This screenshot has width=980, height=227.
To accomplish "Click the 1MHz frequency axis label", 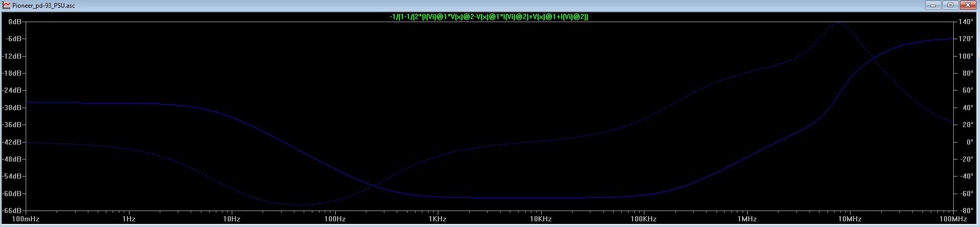I will point(747,219).
